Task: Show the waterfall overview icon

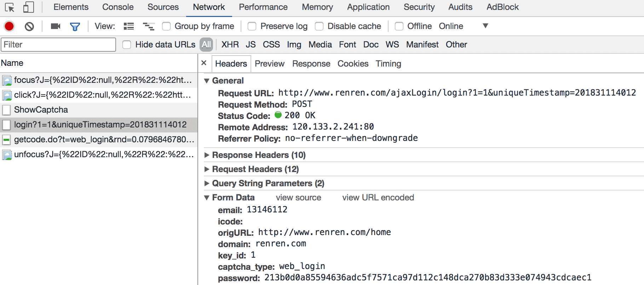Action: [149, 26]
